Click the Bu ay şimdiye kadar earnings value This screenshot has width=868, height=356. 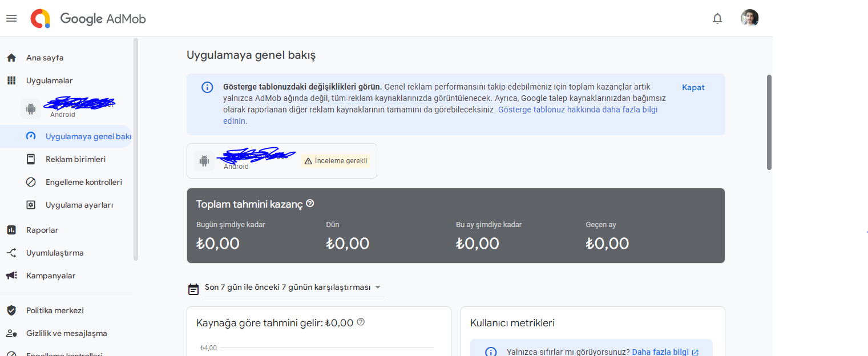tap(478, 244)
